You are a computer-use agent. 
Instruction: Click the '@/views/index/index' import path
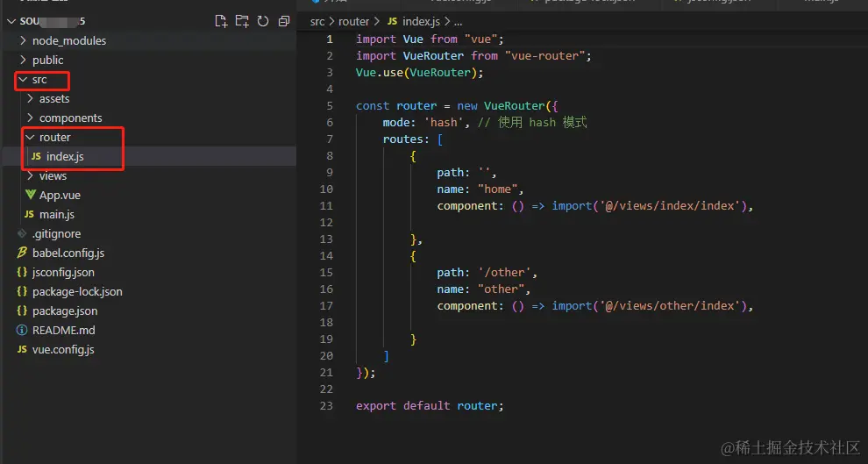(x=670, y=206)
